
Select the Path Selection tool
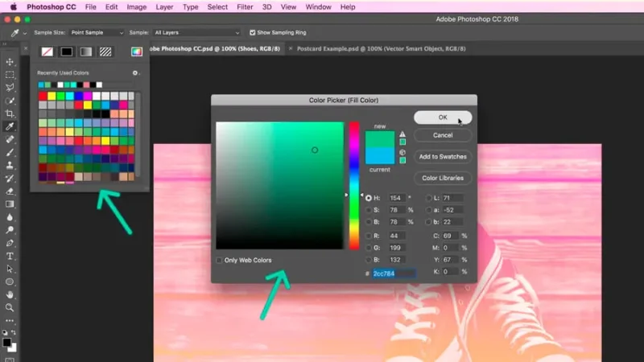pyautogui.click(x=10, y=269)
